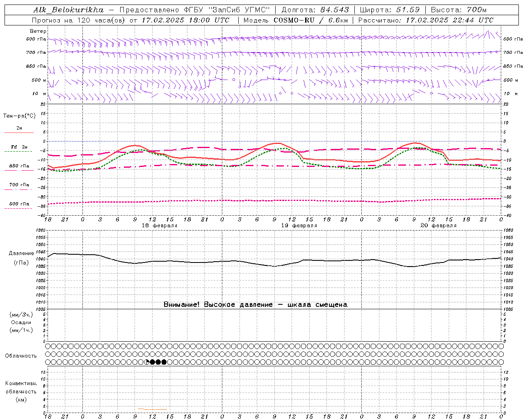The width and height of the screenshot is (525, 420).
Task: Click the Долгота: 84.543 value
Action: [315, 10]
